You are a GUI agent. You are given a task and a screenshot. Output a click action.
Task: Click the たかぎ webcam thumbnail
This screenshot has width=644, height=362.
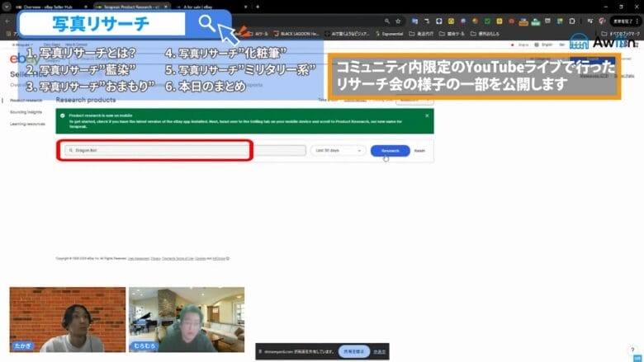point(68,319)
